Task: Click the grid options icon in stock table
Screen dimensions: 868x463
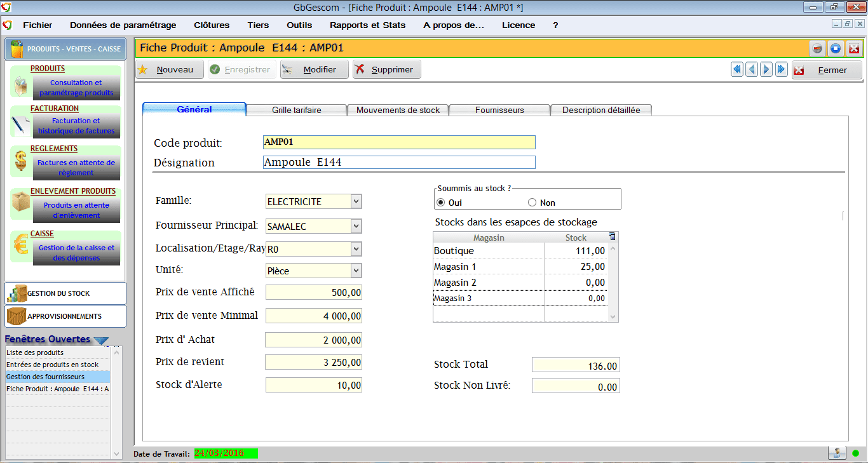Action: coord(612,237)
